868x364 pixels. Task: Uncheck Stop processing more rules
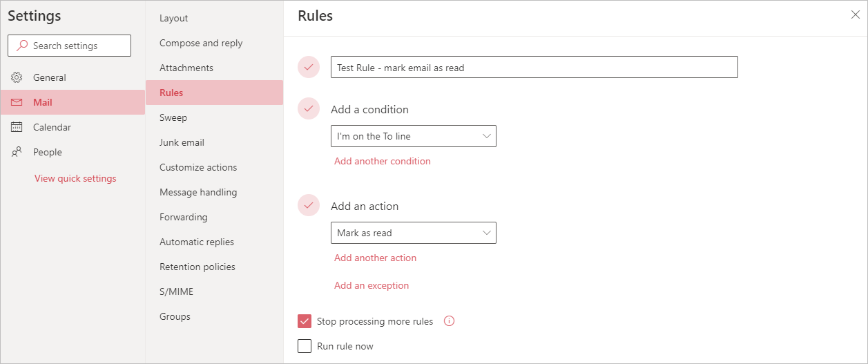point(305,321)
